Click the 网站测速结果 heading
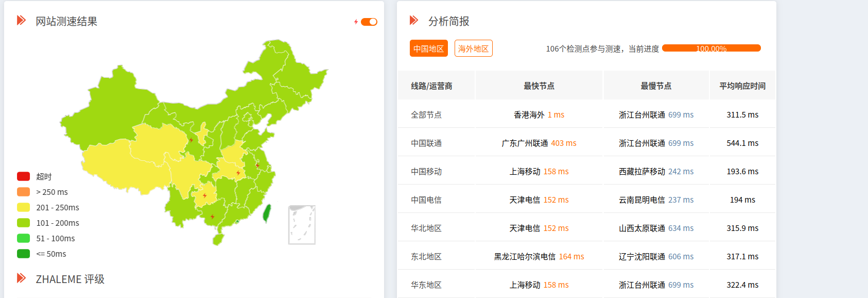The width and height of the screenshot is (868, 298). pos(66,21)
